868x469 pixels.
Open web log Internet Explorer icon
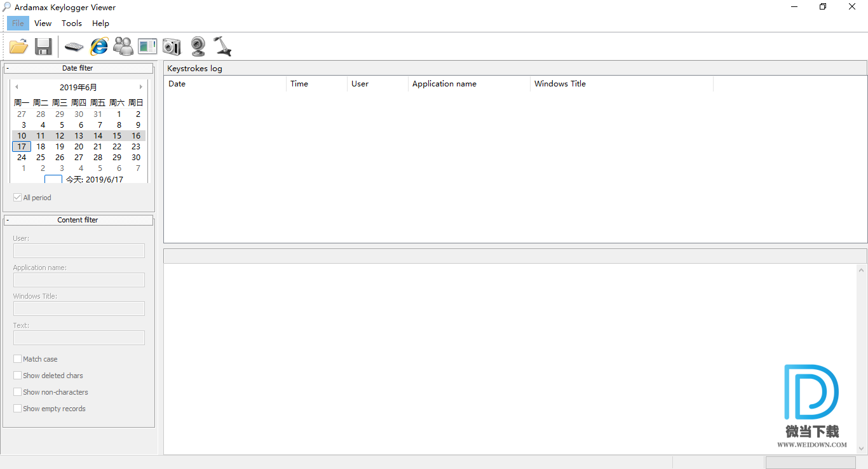(99, 46)
